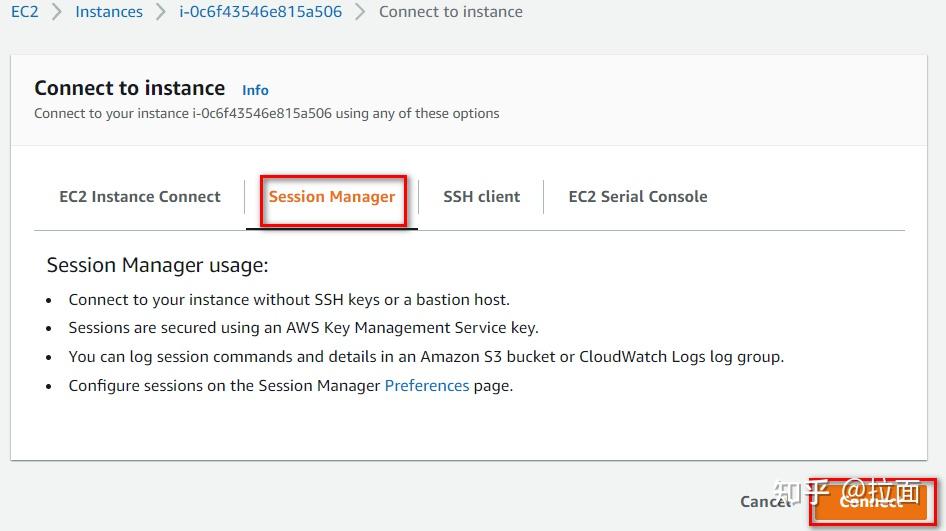946x531 pixels.
Task: Go to the Instances breadcrumb
Action: 109,12
